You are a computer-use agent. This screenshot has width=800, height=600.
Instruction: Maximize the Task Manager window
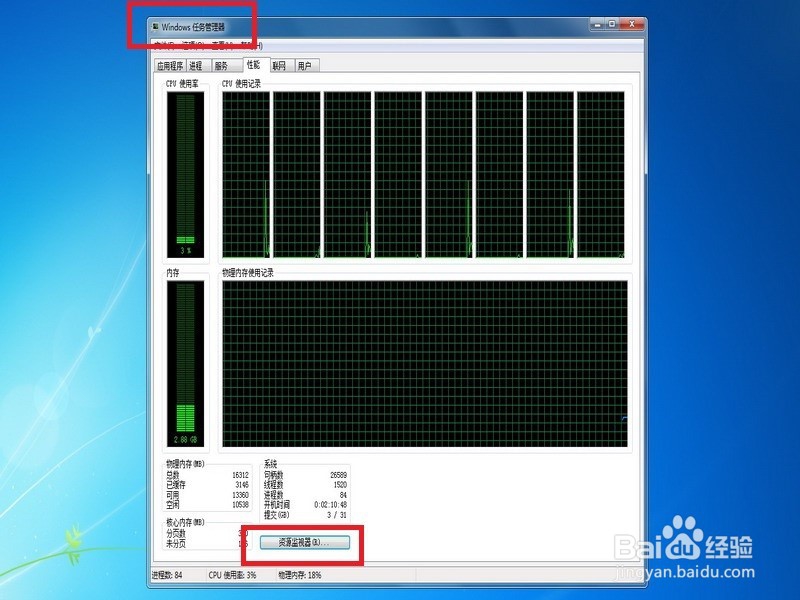[x=612, y=23]
